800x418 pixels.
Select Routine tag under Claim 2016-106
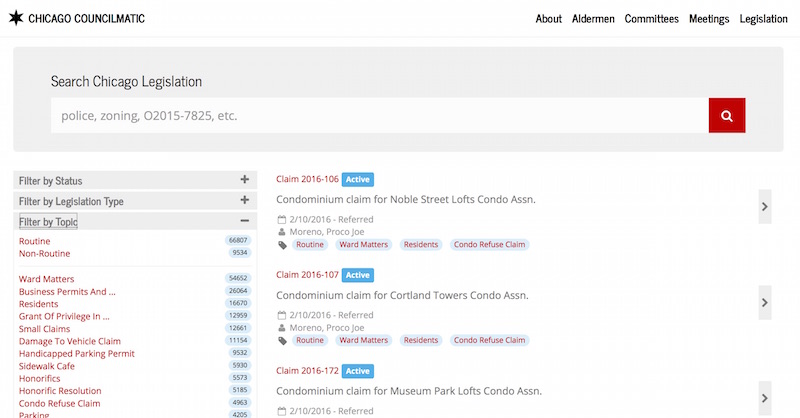tap(310, 244)
